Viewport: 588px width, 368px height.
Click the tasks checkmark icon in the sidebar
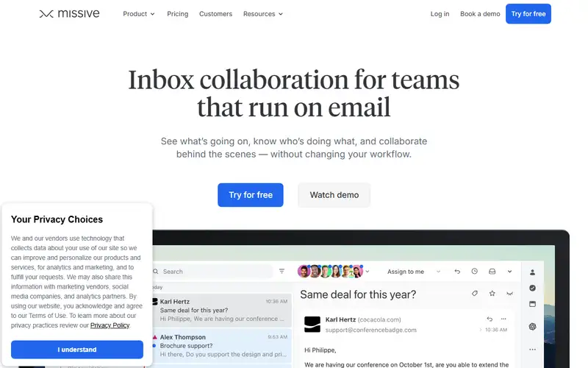click(532, 288)
